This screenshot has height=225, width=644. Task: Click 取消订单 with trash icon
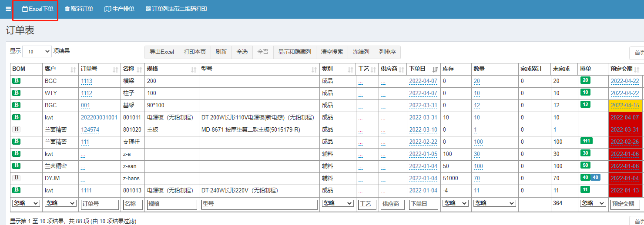[x=79, y=9]
